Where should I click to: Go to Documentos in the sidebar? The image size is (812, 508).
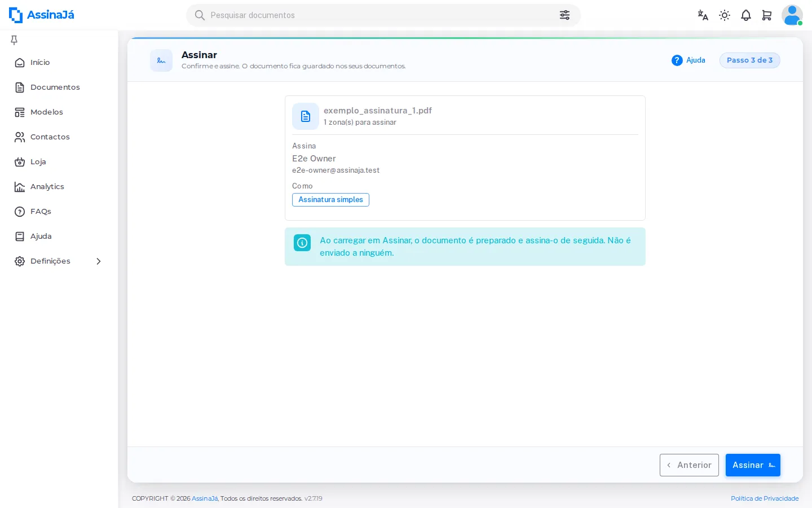(55, 87)
